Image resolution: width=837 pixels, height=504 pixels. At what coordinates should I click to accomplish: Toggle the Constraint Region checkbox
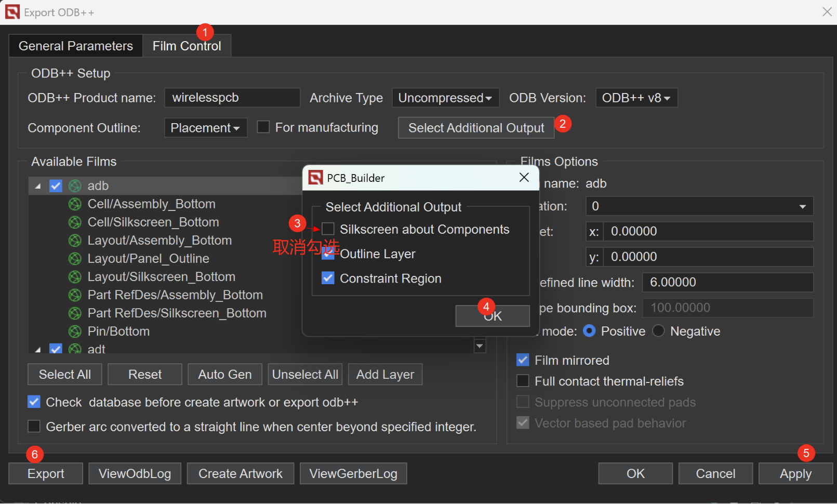328,278
